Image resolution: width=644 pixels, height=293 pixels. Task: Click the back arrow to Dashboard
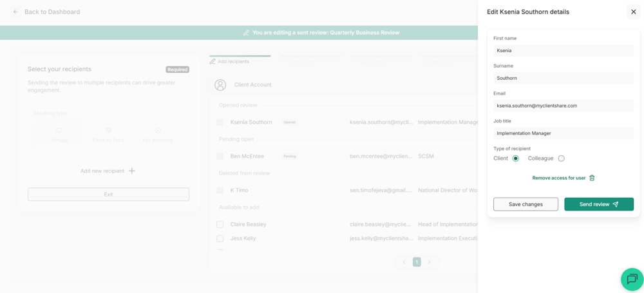(15, 12)
